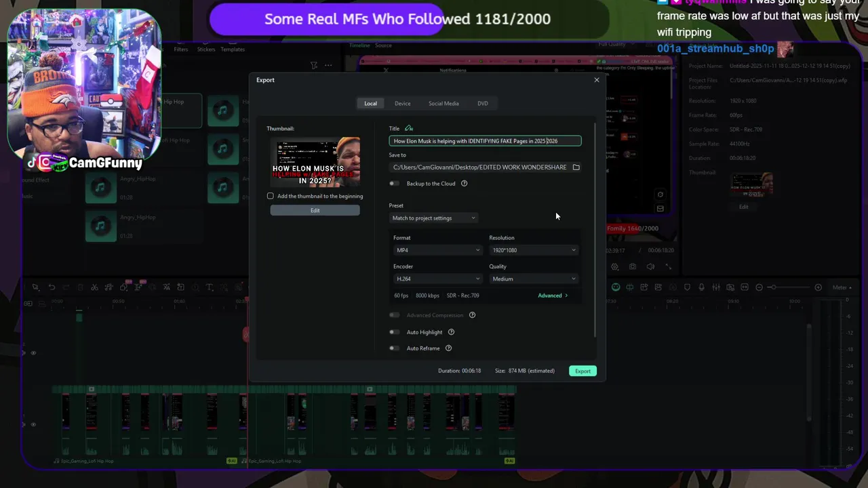The image size is (868, 488).
Task: Open the Resolution 1920*1080 dropdown
Action: tap(534, 250)
